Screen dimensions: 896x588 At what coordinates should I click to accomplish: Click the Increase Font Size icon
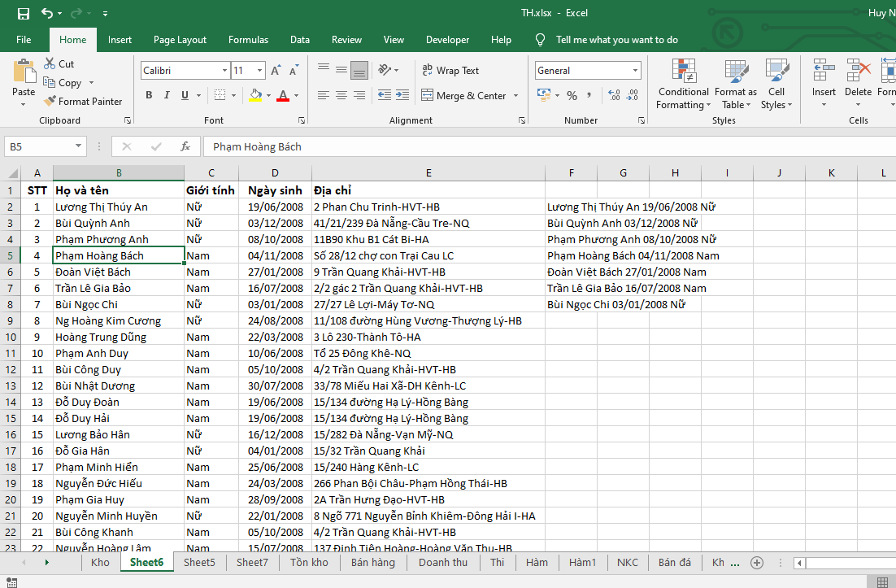click(276, 71)
